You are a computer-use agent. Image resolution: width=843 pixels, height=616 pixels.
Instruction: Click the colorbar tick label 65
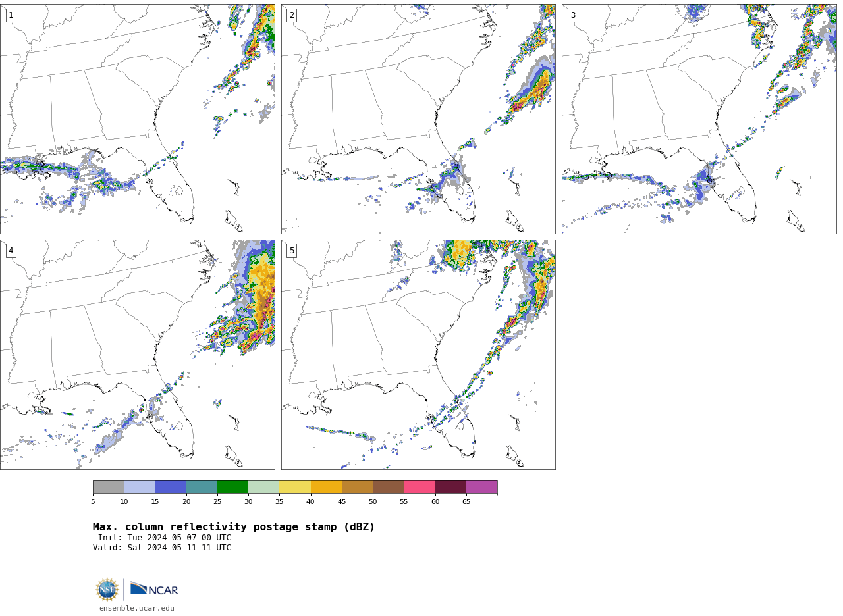466,502
